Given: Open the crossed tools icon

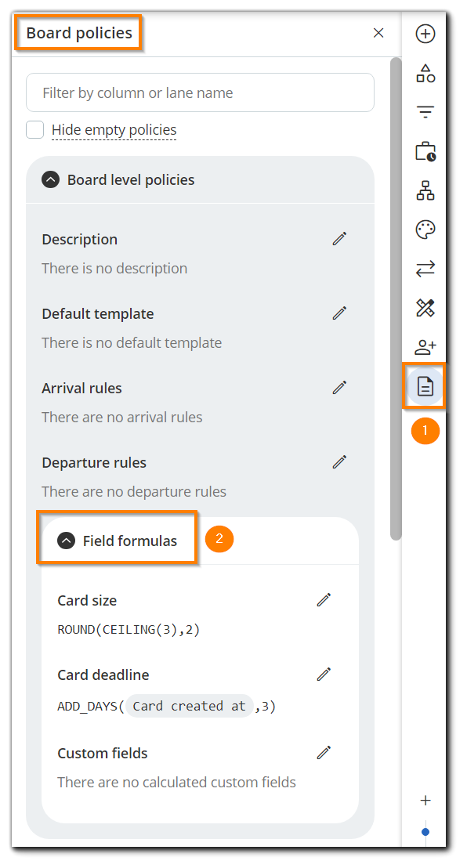Looking at the screenshot, I should coord(425,308).
